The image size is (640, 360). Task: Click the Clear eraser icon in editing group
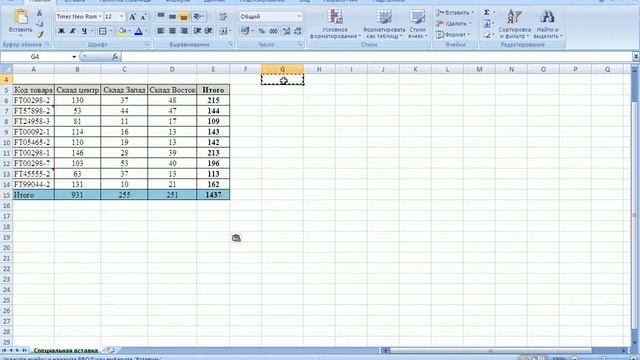click(x=487, y=35)
